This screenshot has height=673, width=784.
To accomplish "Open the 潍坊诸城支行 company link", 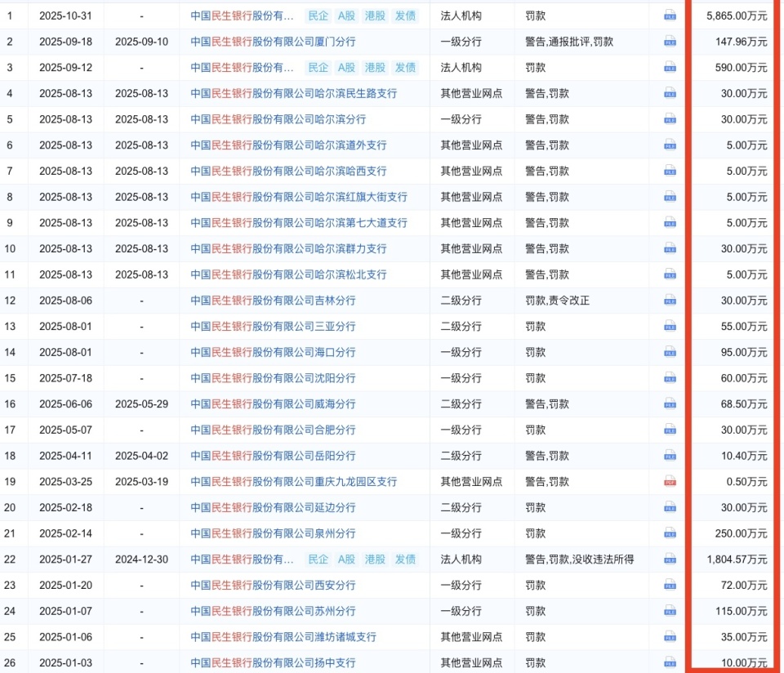I will tap(283, 637).
